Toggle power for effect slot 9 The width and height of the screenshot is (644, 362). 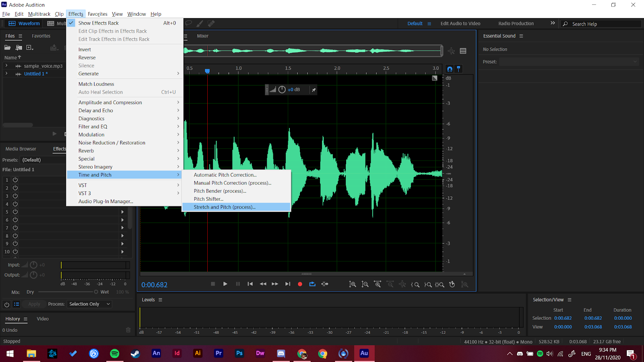click(15, 243)
